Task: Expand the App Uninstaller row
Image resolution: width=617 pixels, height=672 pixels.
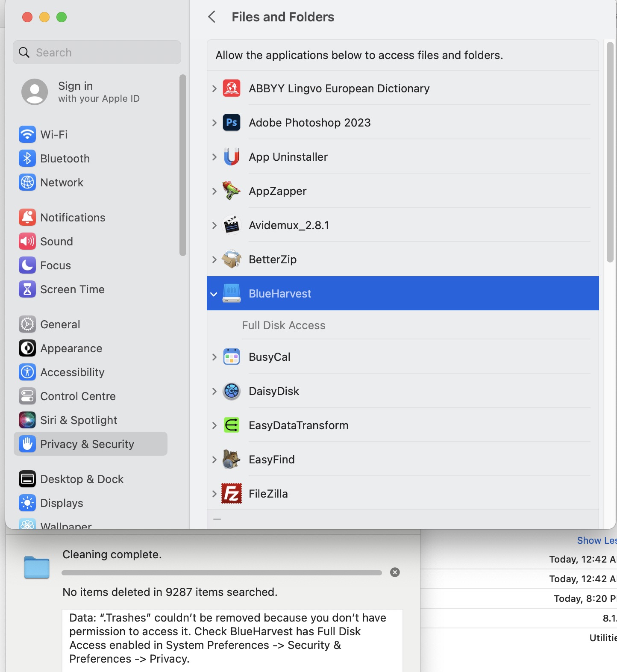Action: point(214,157)
